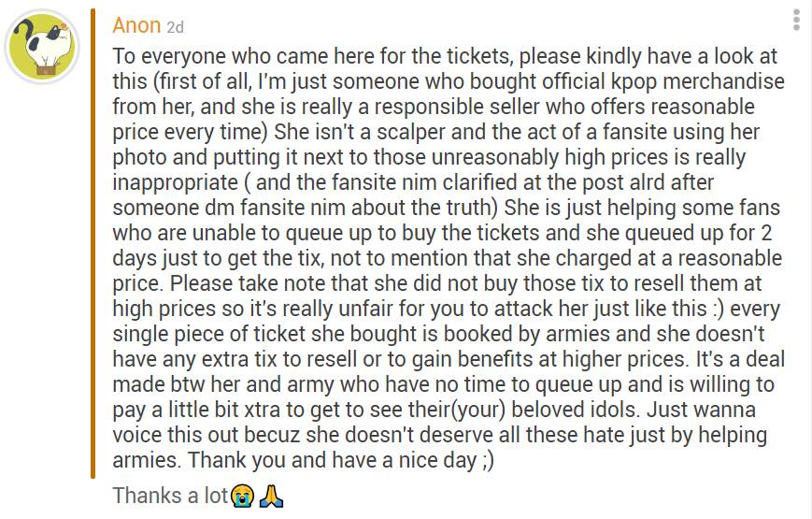The image size is (812, 519).
Task: Click the orange vertical quote bar
Action: pyautogui.click(x=93, y=241)
